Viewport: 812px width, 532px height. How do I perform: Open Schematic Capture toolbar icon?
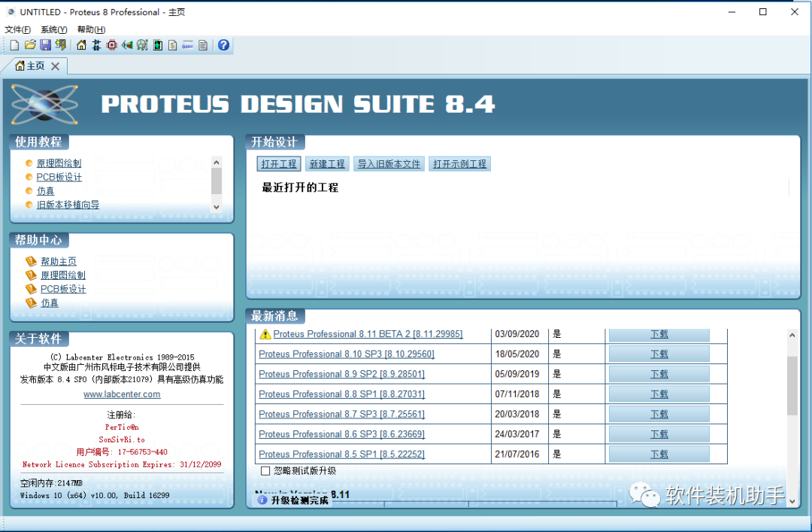pos(96,45)
